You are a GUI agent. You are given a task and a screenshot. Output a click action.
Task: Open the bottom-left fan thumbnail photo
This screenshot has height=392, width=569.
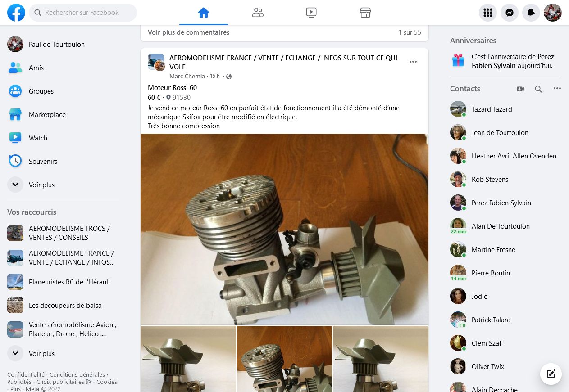pos(188,359)
